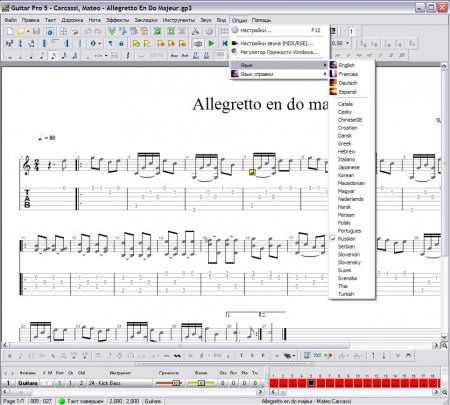450x405 pixels.
Task: Select the sixty-fourth note duration
Action: 75,56
